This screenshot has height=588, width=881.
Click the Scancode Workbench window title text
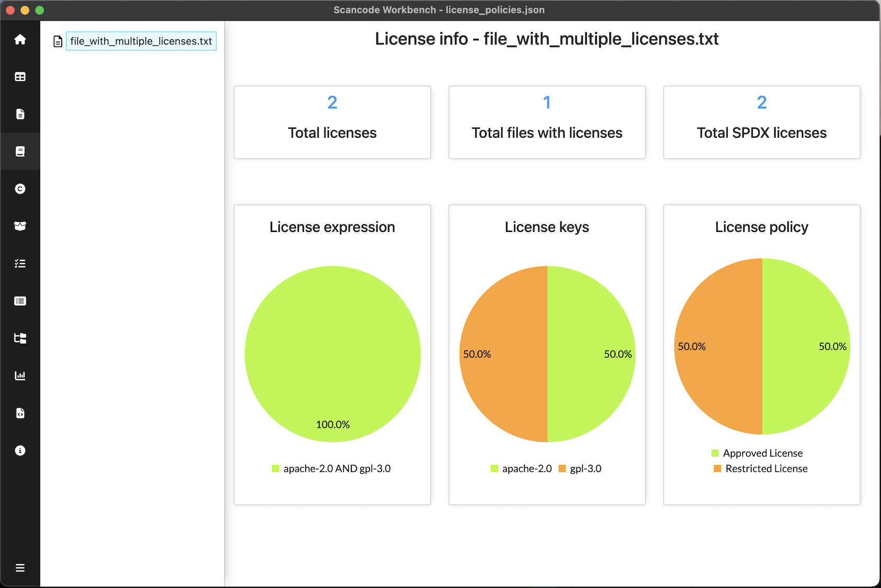[x=439, y=10]
